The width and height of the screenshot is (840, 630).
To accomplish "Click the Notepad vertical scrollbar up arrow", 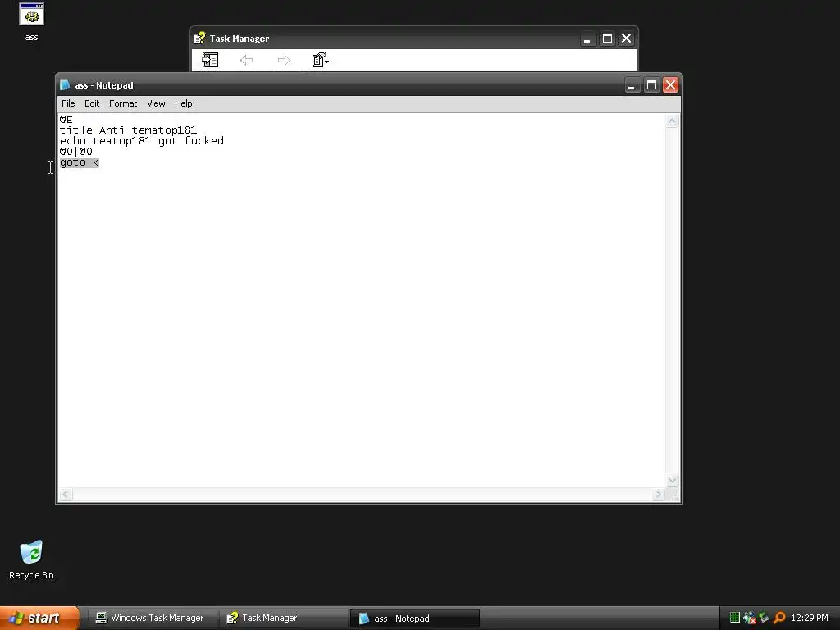I will [672, 121].
